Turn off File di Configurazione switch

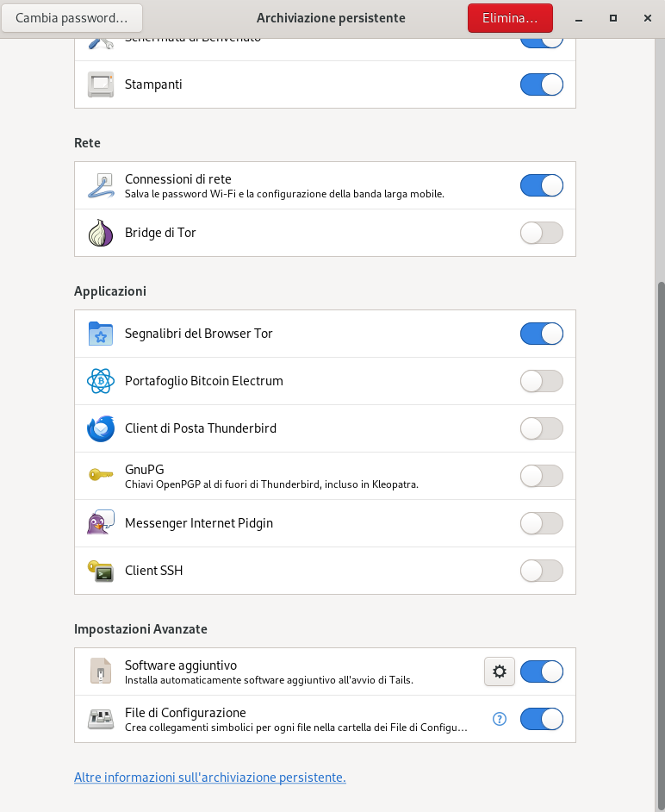541,719
